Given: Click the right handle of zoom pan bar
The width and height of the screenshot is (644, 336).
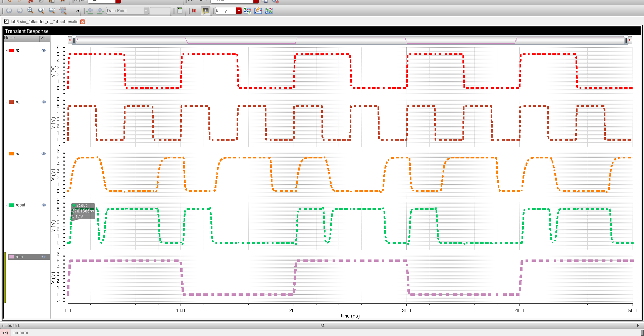Looking at the screenshot, I should point(626,40).
